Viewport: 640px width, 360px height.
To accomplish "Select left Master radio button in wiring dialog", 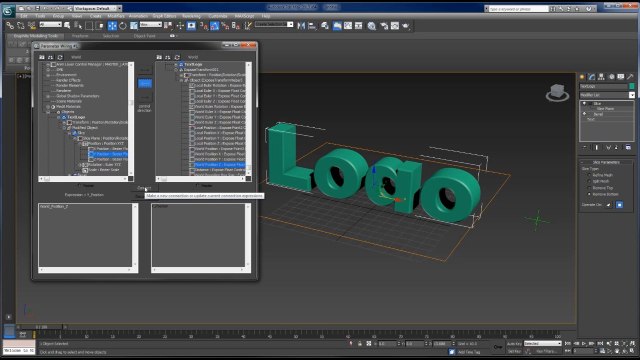I will pyautogui.click(x=79, y=186).
